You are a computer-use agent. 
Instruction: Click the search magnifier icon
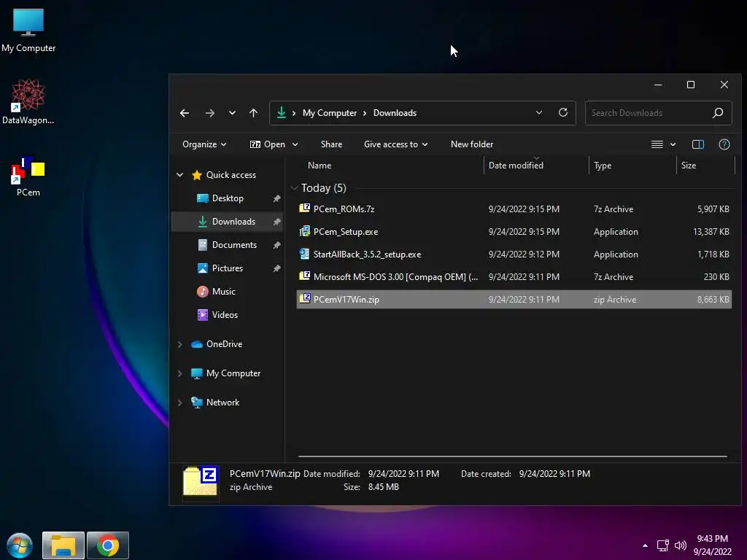718,113
